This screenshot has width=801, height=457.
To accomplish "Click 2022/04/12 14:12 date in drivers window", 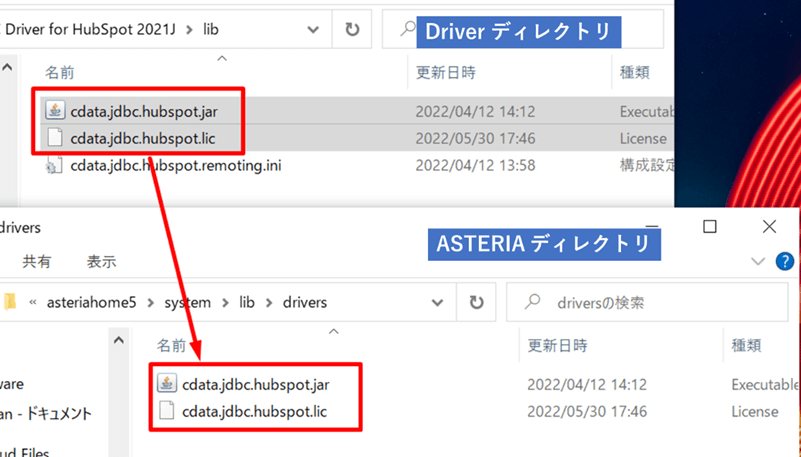I will point(587,384).
